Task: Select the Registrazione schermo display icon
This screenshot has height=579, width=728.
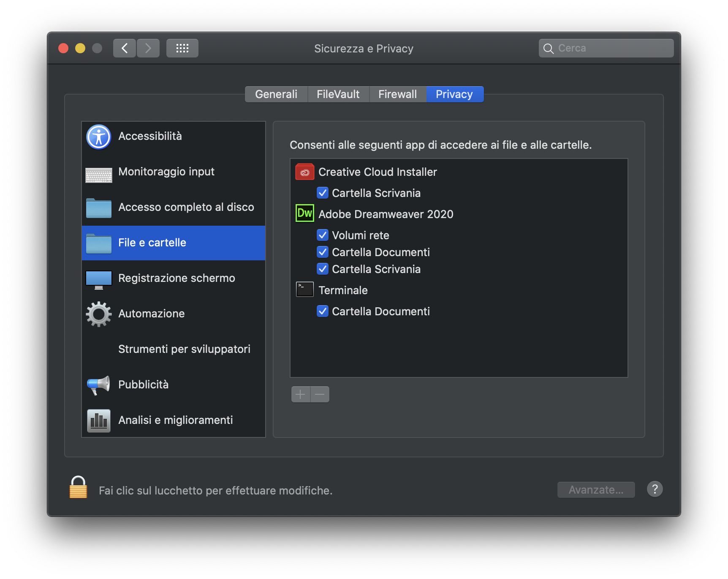Action: 98,279
